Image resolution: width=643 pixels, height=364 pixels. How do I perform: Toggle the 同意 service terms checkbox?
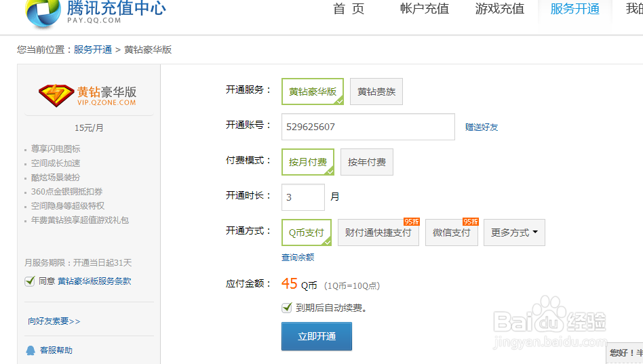[30, 281]
